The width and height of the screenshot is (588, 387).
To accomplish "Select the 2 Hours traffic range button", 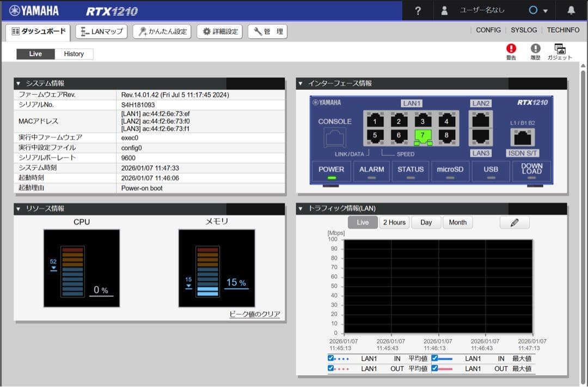I will click(x=394, y=222).
